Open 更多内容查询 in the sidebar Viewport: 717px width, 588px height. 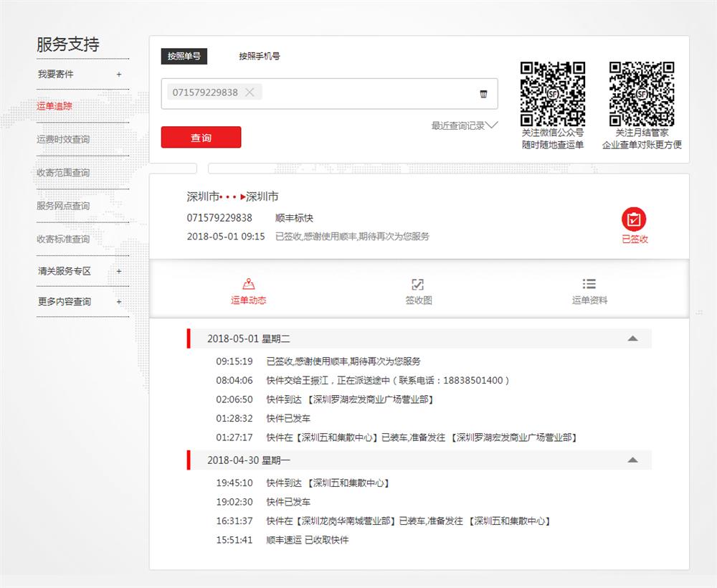[x=64, y=301]
